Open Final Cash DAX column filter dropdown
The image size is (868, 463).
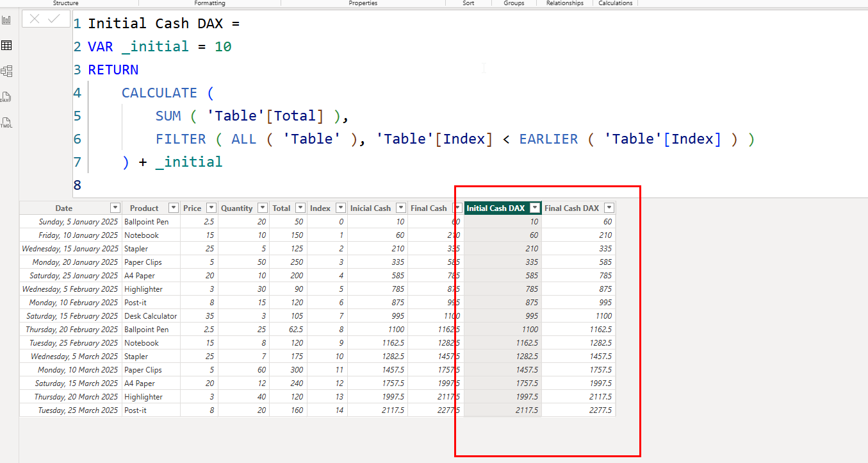pyautogui.click(x=609, y=208)
